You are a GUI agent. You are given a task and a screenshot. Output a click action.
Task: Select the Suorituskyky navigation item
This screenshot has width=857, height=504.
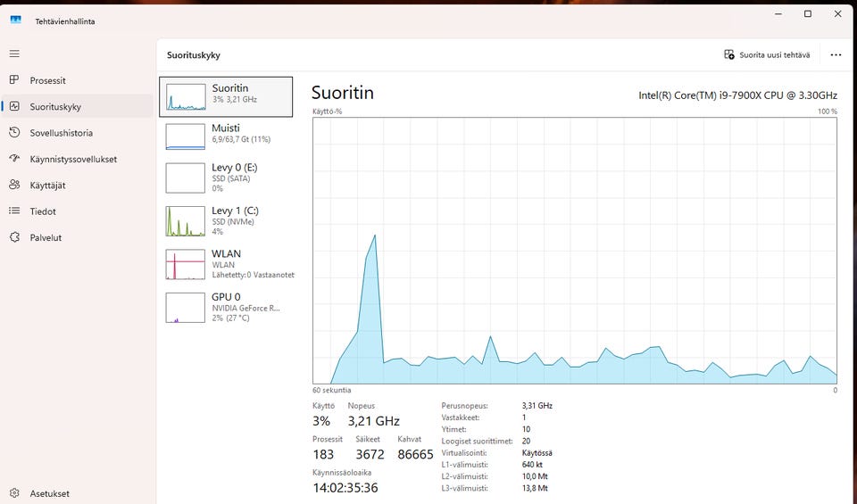77,106
